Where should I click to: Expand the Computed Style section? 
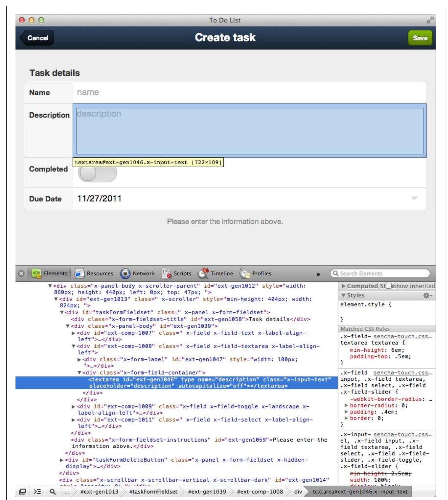coord(343,286)
